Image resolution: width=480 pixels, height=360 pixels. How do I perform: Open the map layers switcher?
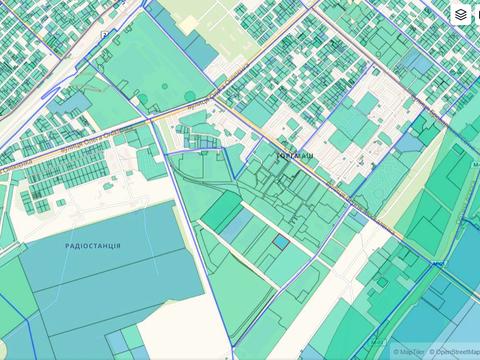pos(461,14)
